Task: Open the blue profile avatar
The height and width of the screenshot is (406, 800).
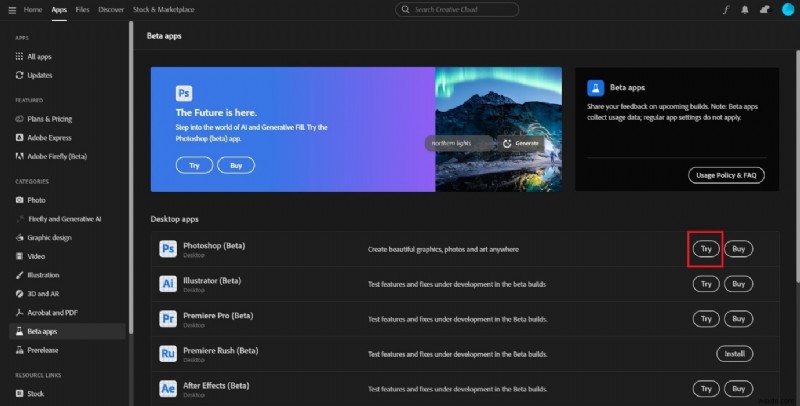Action: (788, 10)
